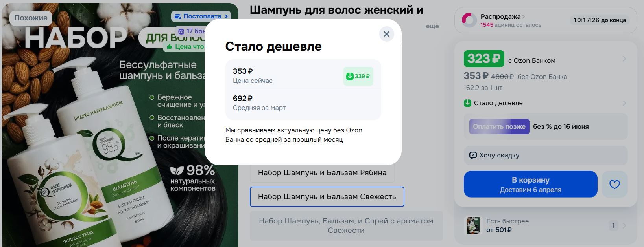Click the heart favorites icon
Screen dimensions: 644x247
[614, 184]
